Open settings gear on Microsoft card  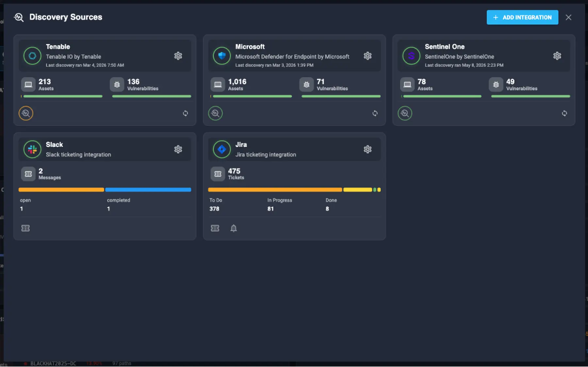(367, 56)
